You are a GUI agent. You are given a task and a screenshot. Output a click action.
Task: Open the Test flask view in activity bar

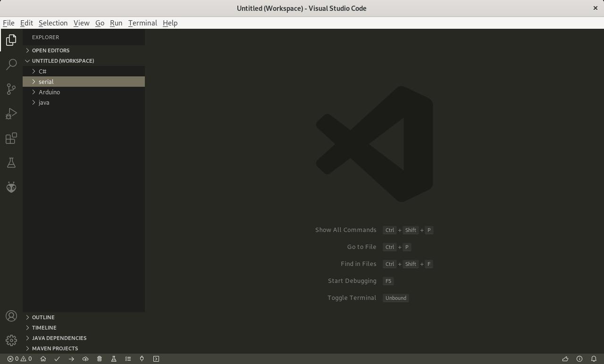pos(11,163)
